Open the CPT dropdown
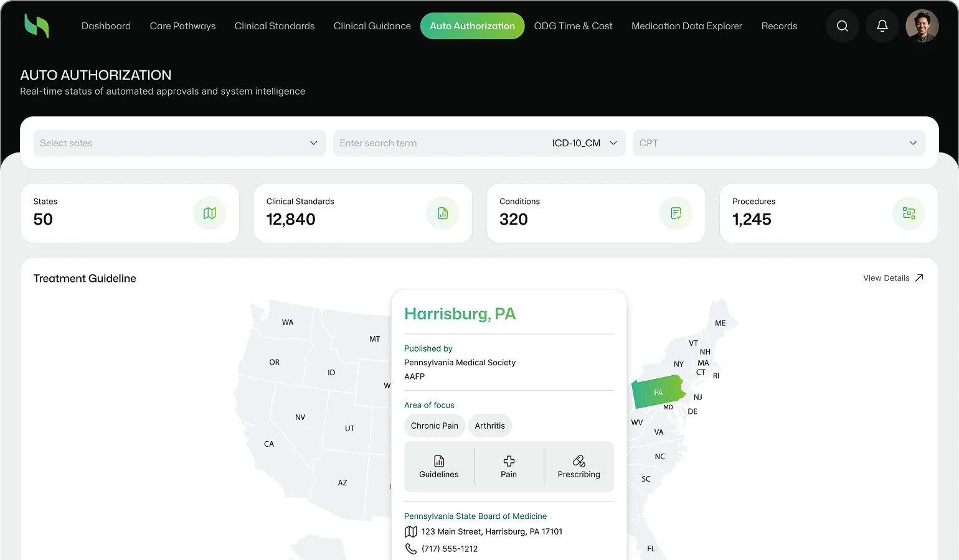Screen dimensions: 959x560 point(778,143)
